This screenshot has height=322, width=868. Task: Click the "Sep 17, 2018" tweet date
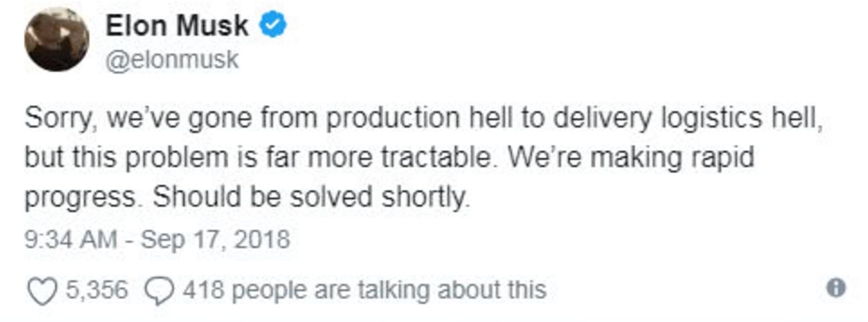(x=215, y=239)
